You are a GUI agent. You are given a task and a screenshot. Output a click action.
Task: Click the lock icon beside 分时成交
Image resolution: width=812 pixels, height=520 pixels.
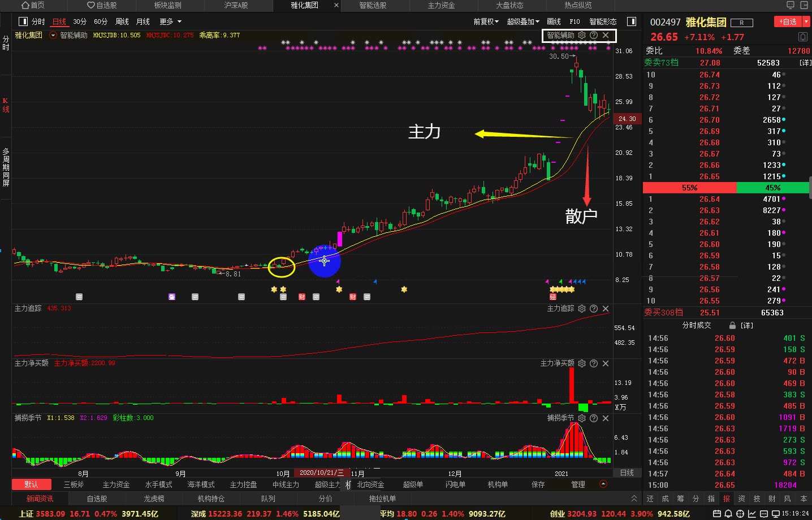click(x=732, y=326)
